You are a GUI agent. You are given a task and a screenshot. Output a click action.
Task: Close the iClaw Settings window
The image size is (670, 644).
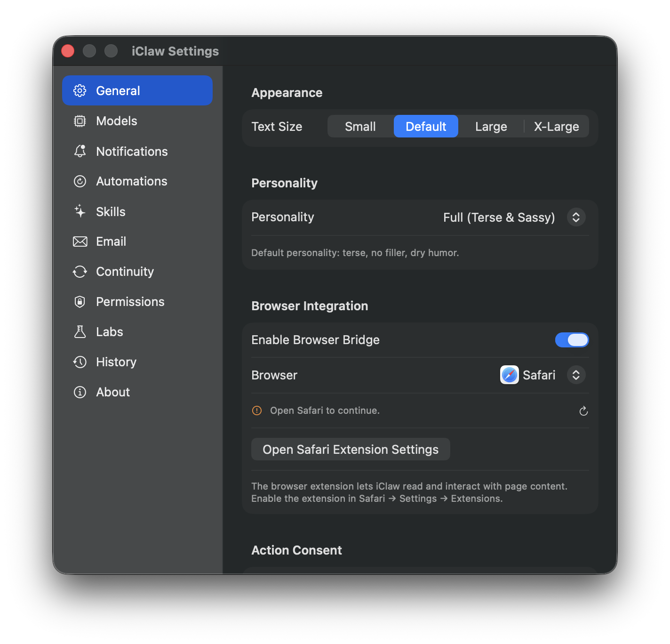point(68,51)
